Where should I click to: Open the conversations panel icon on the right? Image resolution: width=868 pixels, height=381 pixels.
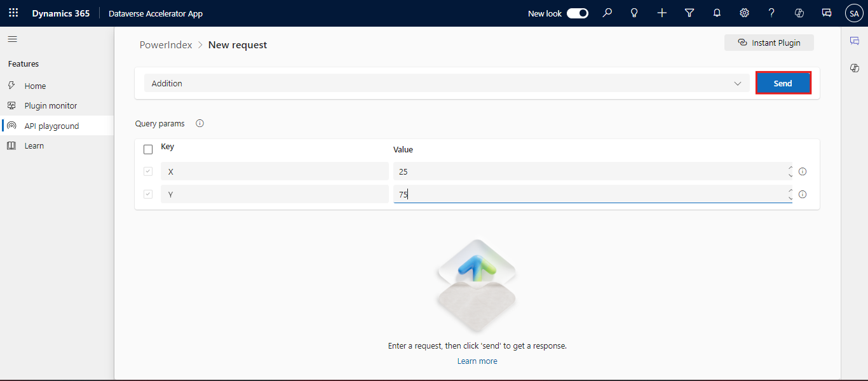pyautogui.click(x=855, y=40)
